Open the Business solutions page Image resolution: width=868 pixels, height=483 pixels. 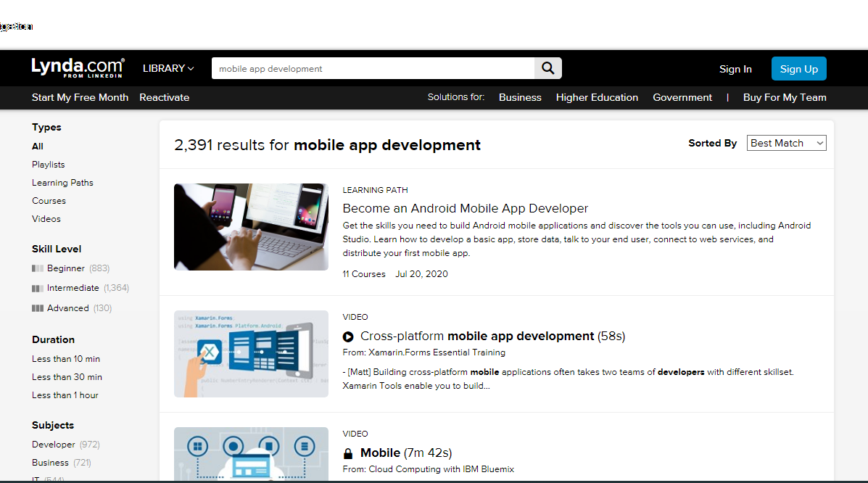(520, 97)
